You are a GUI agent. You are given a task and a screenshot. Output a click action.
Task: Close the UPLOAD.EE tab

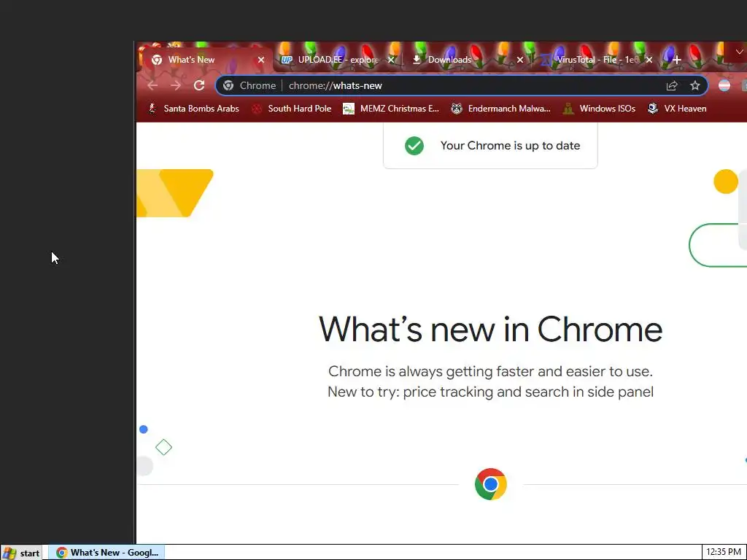(x=391, y=60)
